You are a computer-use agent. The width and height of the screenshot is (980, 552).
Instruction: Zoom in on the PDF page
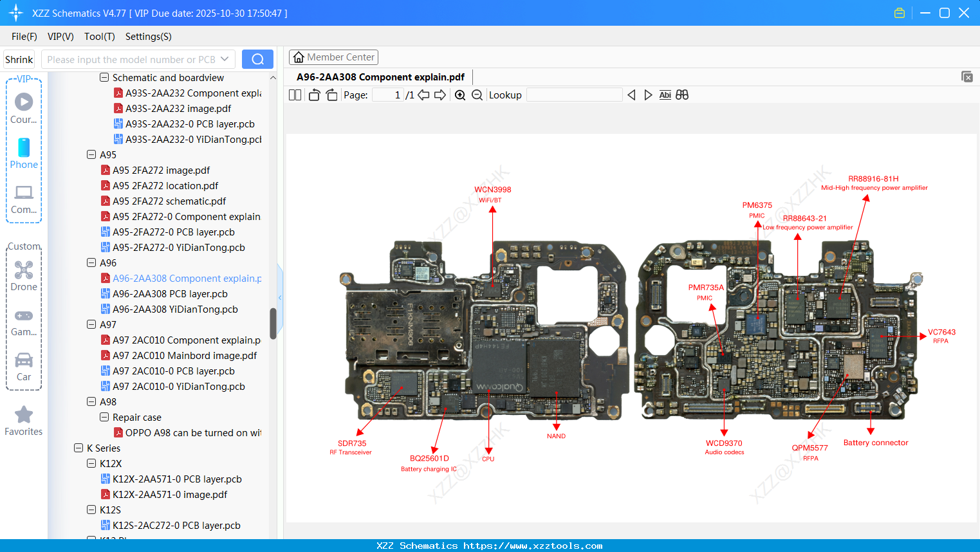click(x=460, y=95)
